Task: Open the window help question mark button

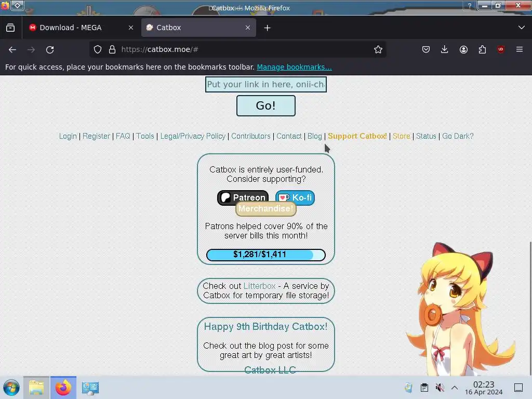Action: [x=470, y=5]
